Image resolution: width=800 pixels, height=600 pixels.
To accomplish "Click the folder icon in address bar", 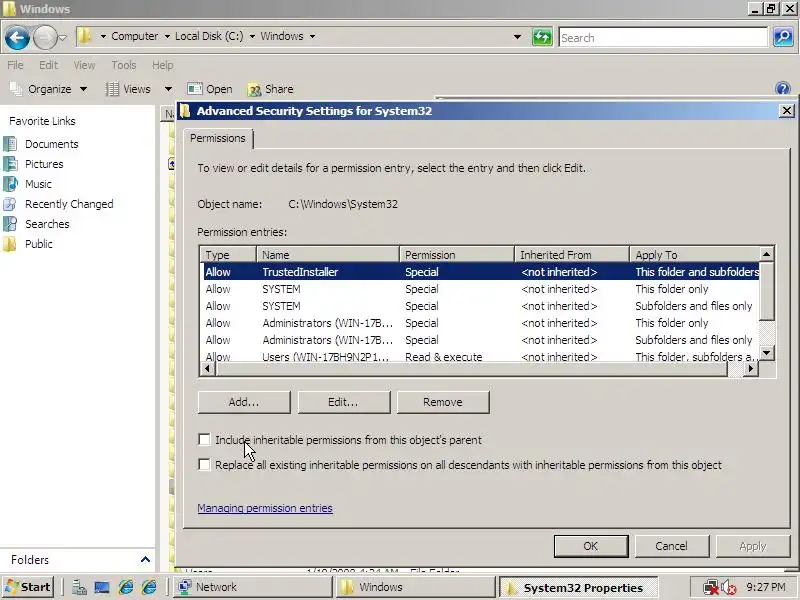I will [84, 36].
